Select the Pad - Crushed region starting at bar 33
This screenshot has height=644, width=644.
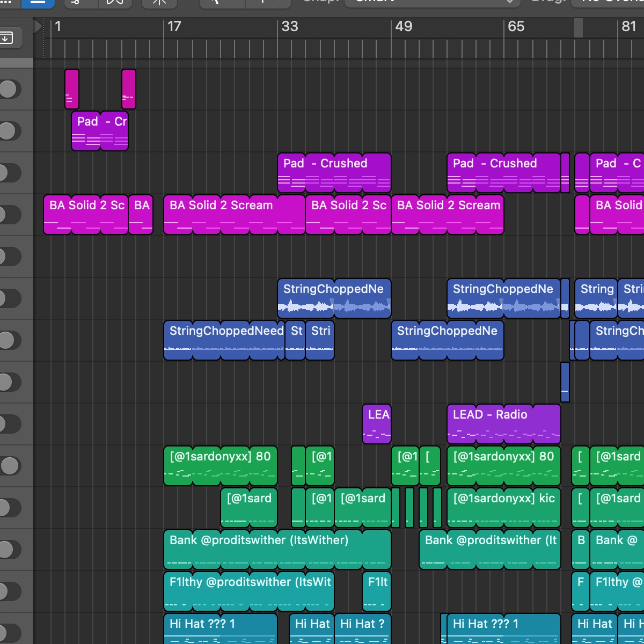[334, 173]
